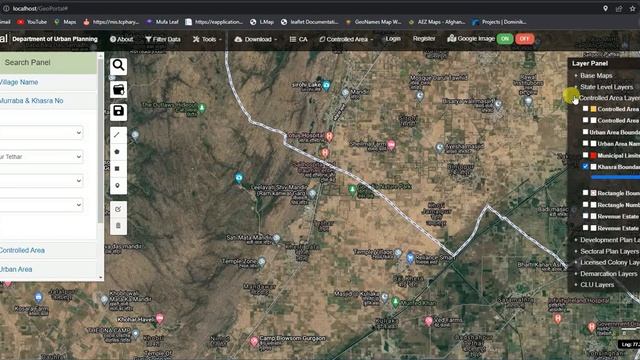Turn Google Image OFF
This screenshot has height=360, width=640.
(524, 39)
